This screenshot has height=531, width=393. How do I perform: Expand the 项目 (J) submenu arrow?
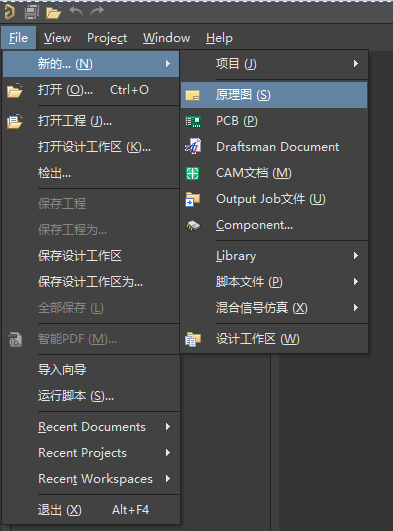tap(356, 64)
